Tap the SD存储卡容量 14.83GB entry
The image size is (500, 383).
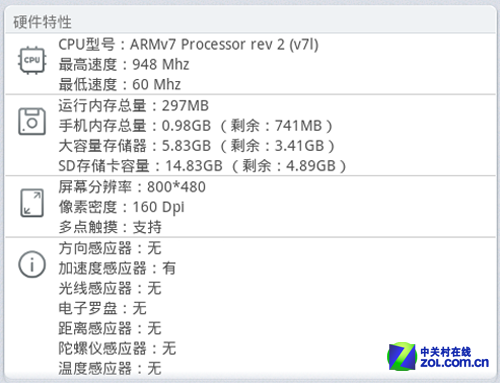pyautogui.click(x=203, y=166)
